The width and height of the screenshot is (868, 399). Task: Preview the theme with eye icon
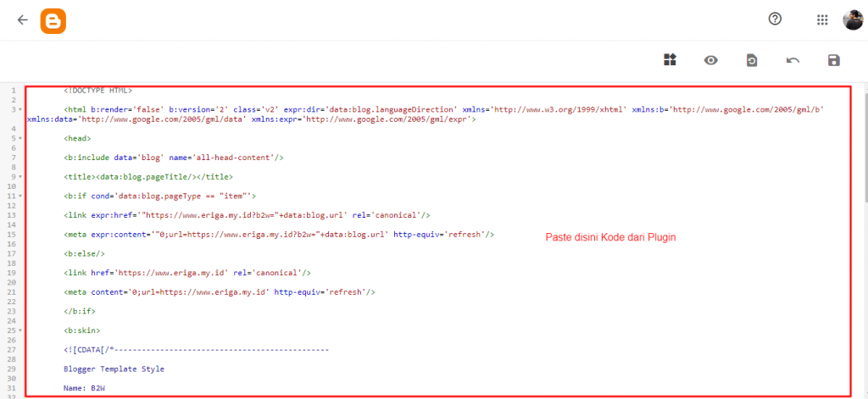pos(711,60)
